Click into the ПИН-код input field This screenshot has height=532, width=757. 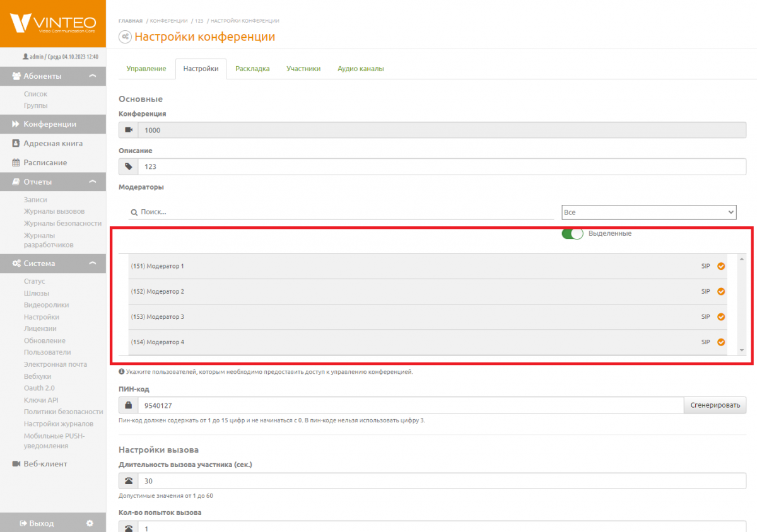click(410, 405)
